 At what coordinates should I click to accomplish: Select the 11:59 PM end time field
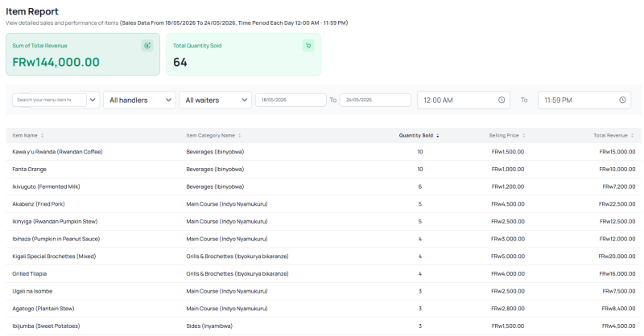584,100
